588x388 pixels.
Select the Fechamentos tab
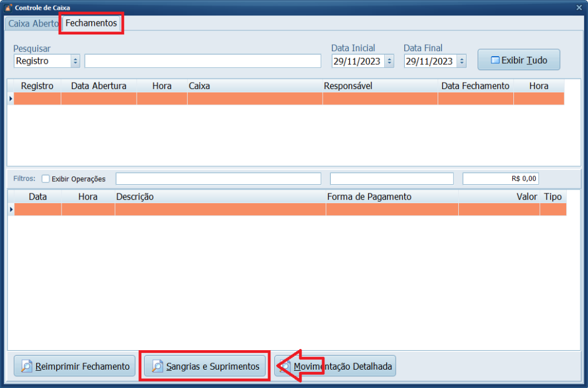coord(91,23)
